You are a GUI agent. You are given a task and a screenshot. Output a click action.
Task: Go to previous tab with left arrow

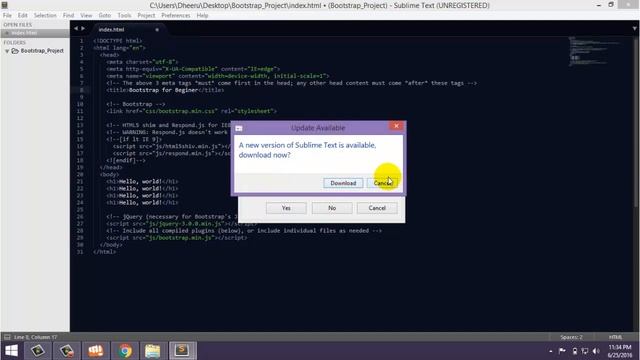(x=76, y=29)
